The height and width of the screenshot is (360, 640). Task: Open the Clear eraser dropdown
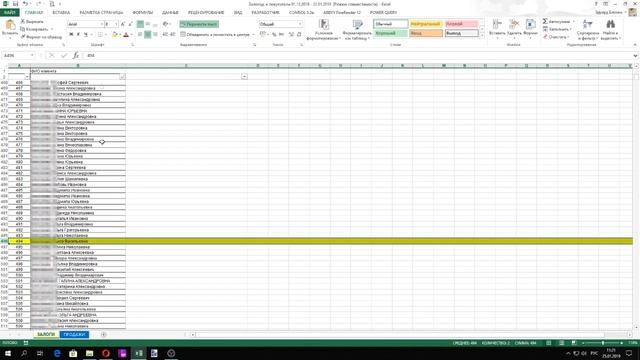(555, 37)
